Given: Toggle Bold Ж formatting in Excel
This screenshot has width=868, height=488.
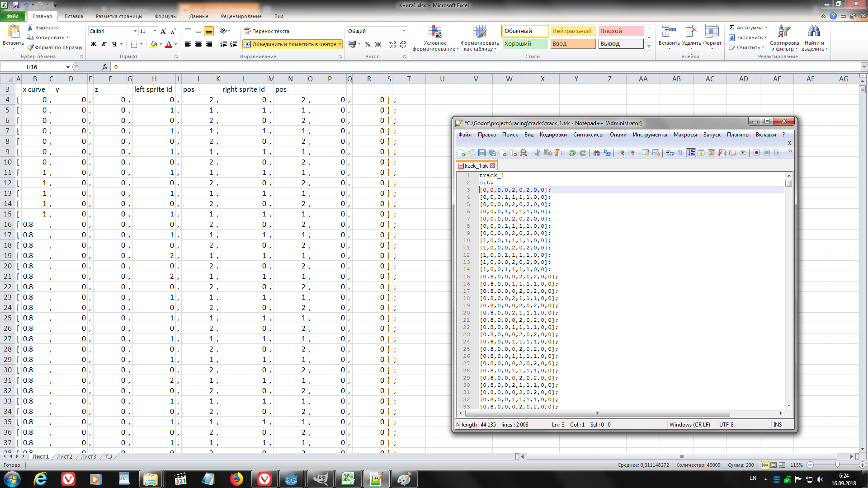Looking at the screenshot, I should coord(94,44).
